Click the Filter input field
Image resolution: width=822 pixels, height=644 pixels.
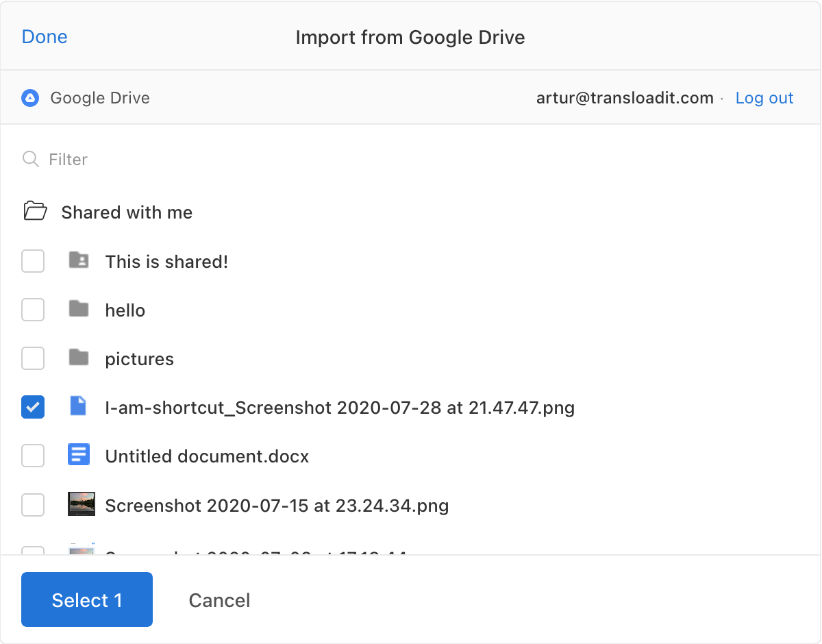click(x=411, y=159)
